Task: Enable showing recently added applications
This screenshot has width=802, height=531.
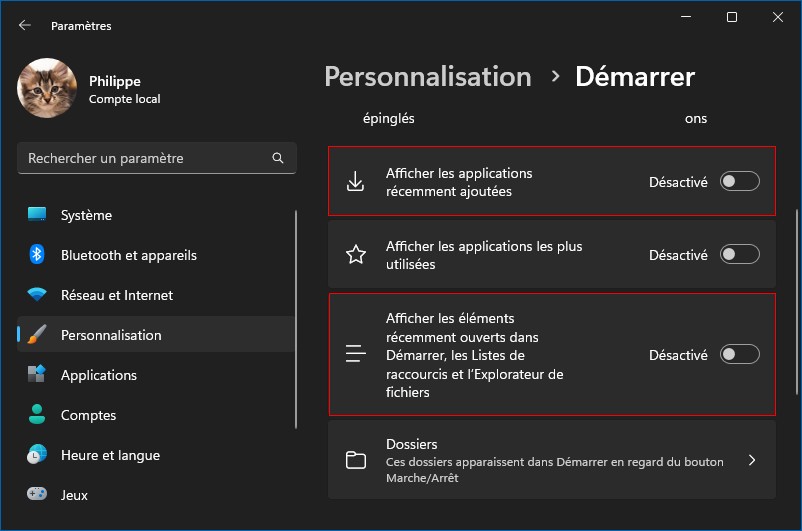Action: [x=739, y=181]
